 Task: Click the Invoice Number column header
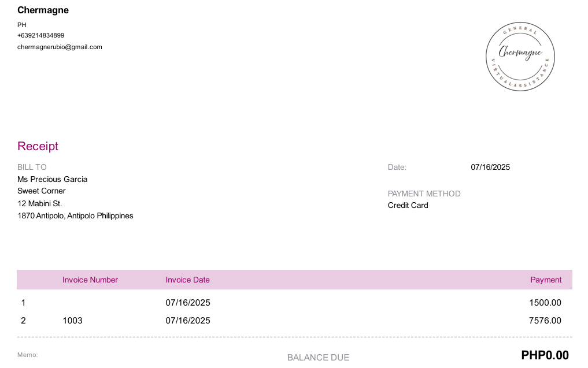(x=90, y=280)
